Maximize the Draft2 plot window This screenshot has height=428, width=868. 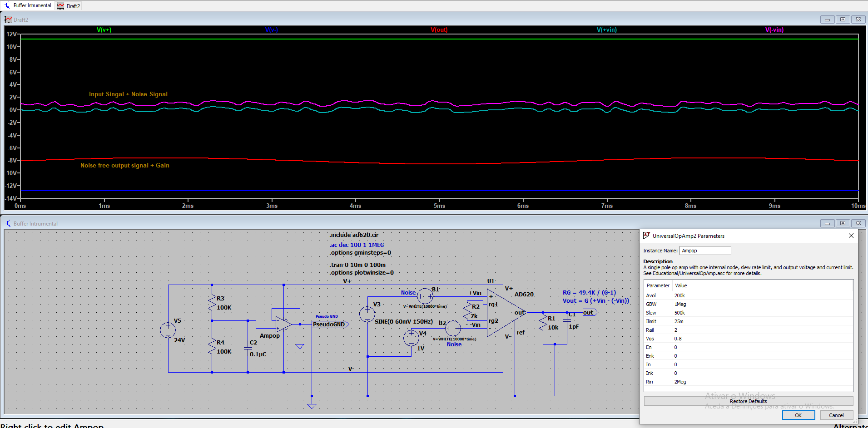click(843, 20)
